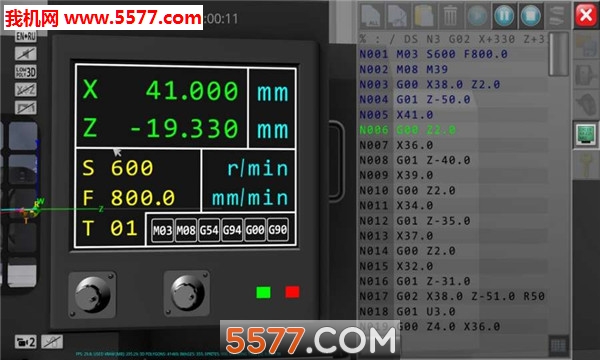Image resolution: width=600 pixels, height=360 pixels.
Task: Click the M08 status indicator
Action: 186,230
